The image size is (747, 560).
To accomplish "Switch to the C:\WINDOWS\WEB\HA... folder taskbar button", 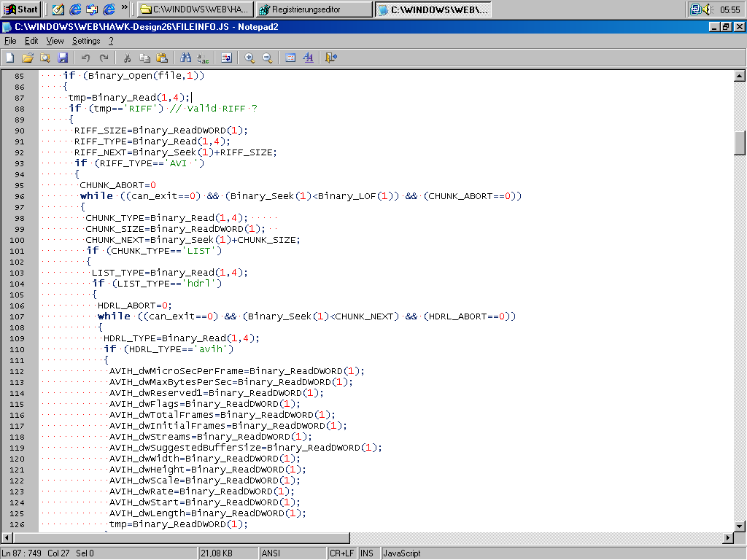I will [196, 9].
